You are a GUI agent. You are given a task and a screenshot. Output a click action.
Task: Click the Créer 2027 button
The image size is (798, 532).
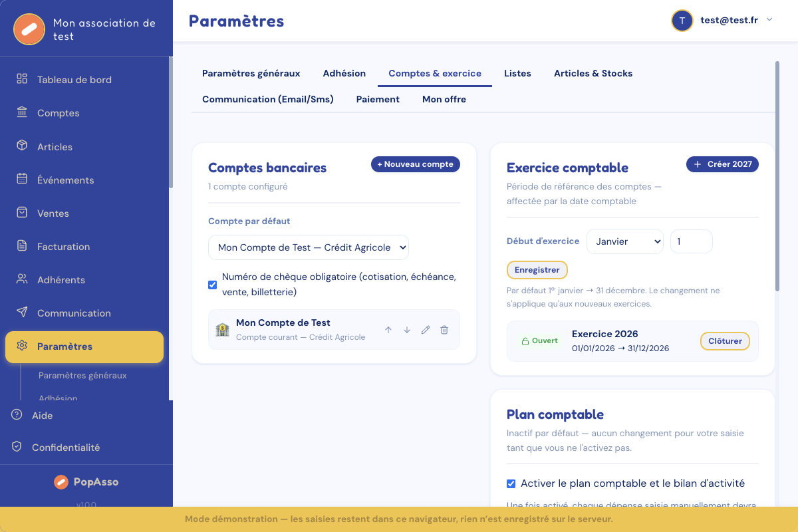(722, 164)
